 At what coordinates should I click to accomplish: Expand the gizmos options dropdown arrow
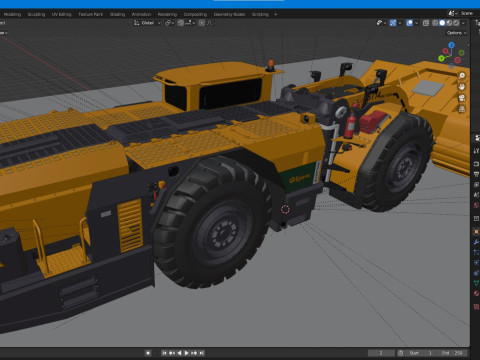tap(399, 23)
